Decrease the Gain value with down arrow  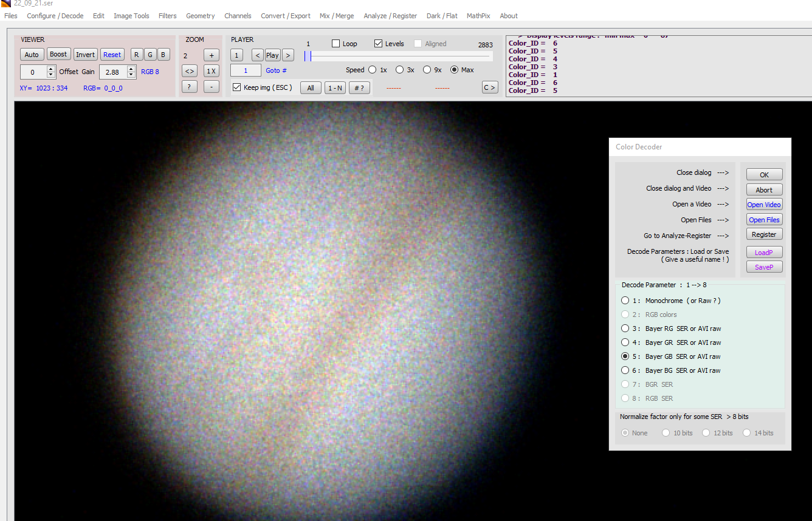131,75
